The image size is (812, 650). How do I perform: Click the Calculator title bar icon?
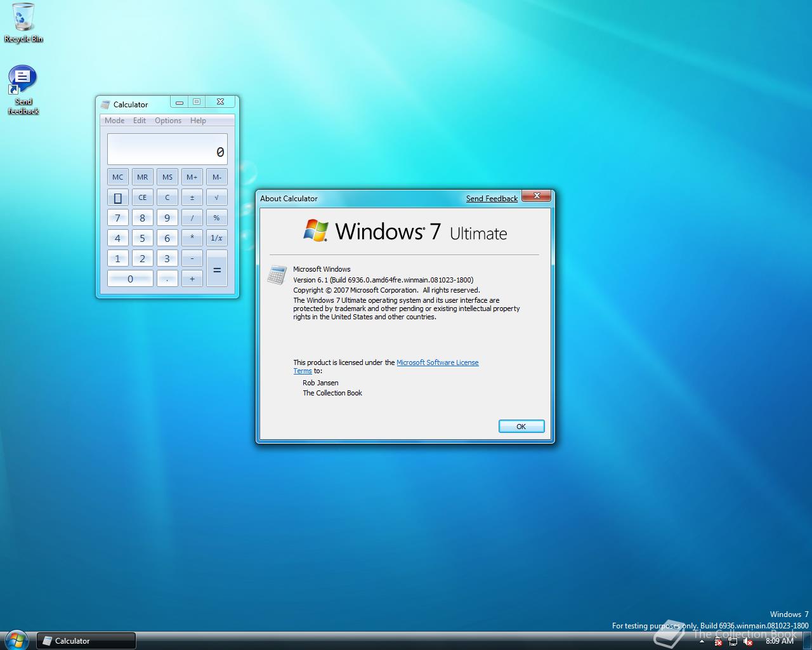click(x=105, y=104)
